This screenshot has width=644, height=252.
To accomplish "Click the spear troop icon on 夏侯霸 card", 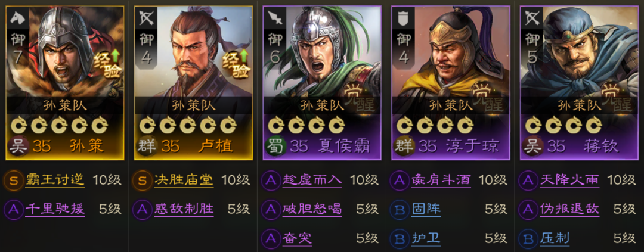I will coord(274,18).
